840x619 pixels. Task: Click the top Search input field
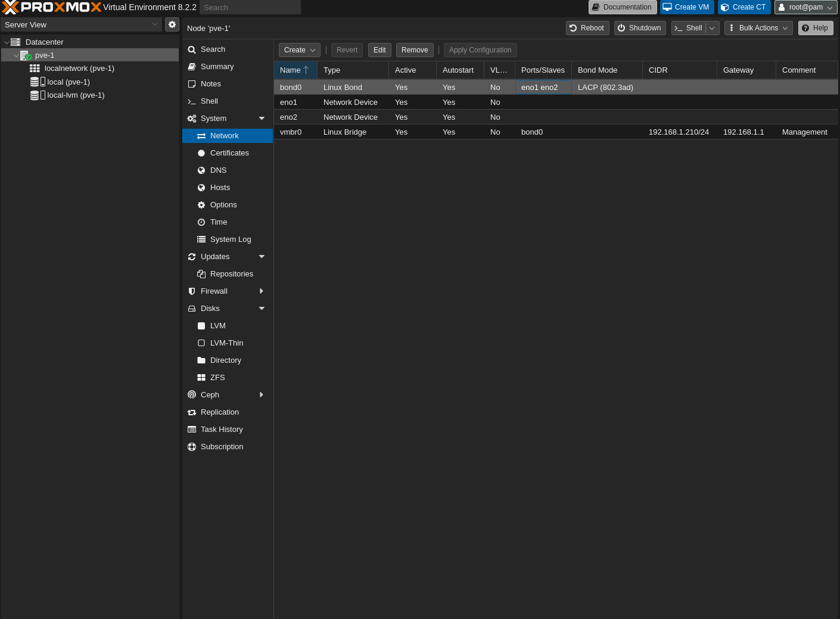click(250, 8)
